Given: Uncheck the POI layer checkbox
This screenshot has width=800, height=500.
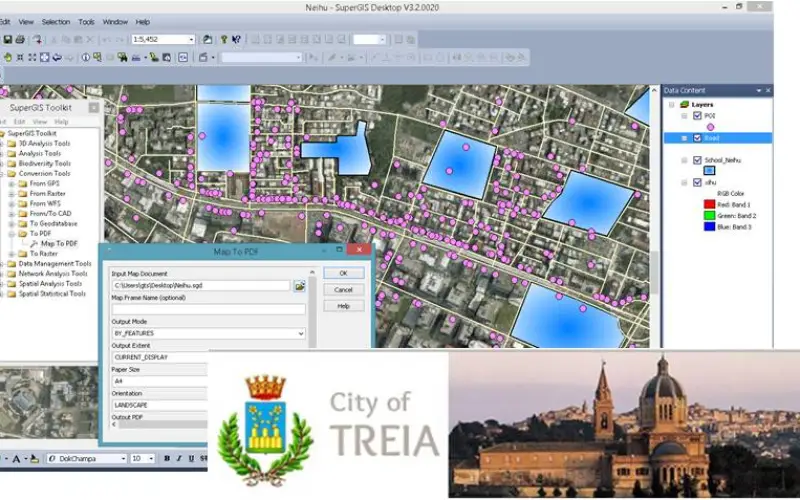Looking at the screenshot, I should (697, 116).
